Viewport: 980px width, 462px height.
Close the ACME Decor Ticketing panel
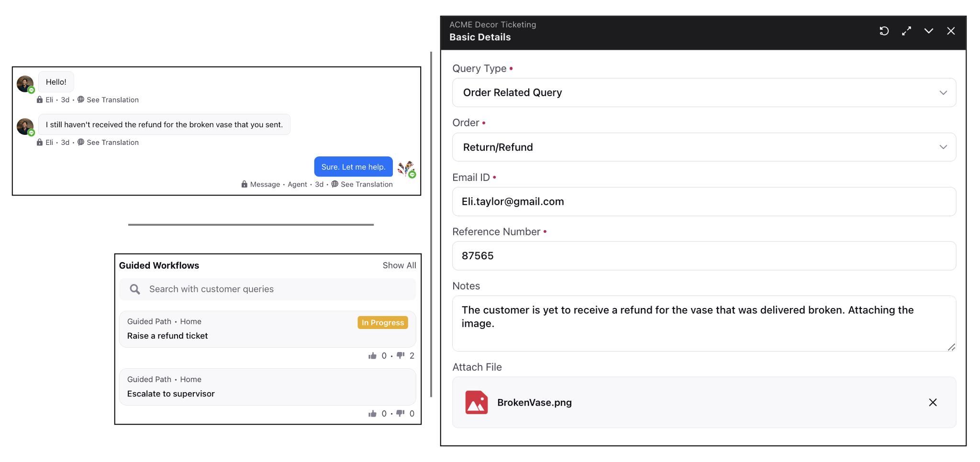[x=951, y=31]
